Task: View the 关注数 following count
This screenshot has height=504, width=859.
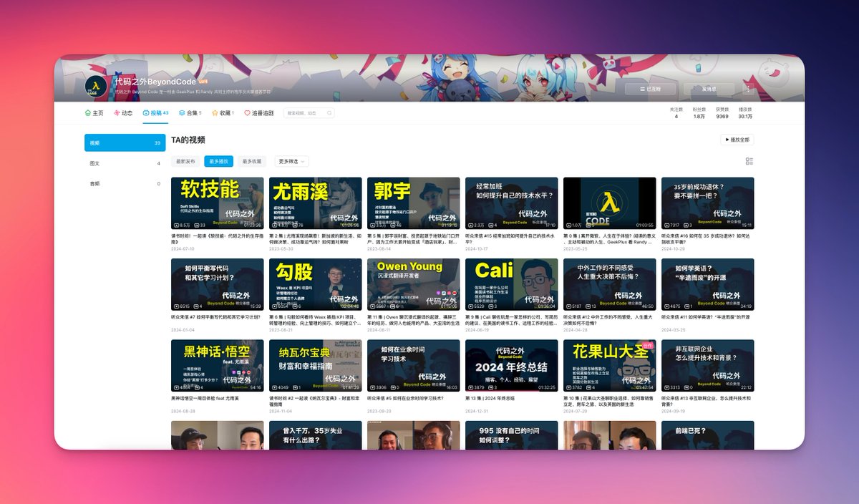Action: pyautogui.click(x=676, y=113)
